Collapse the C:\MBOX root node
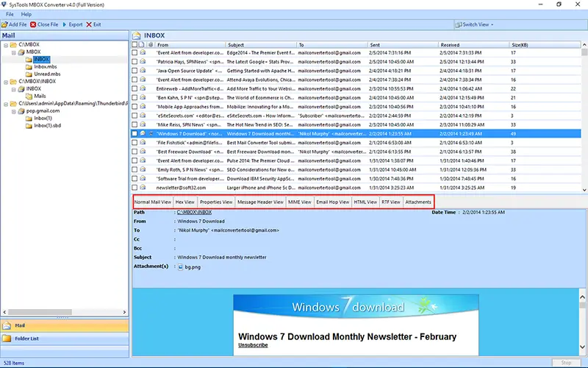 pyautogui.click(x=6, y=45)
